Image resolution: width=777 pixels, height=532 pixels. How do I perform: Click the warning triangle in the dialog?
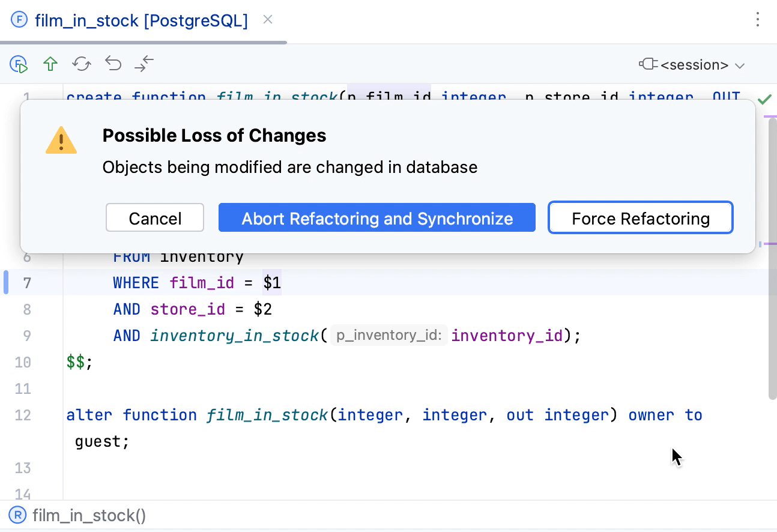coord(61,140)
